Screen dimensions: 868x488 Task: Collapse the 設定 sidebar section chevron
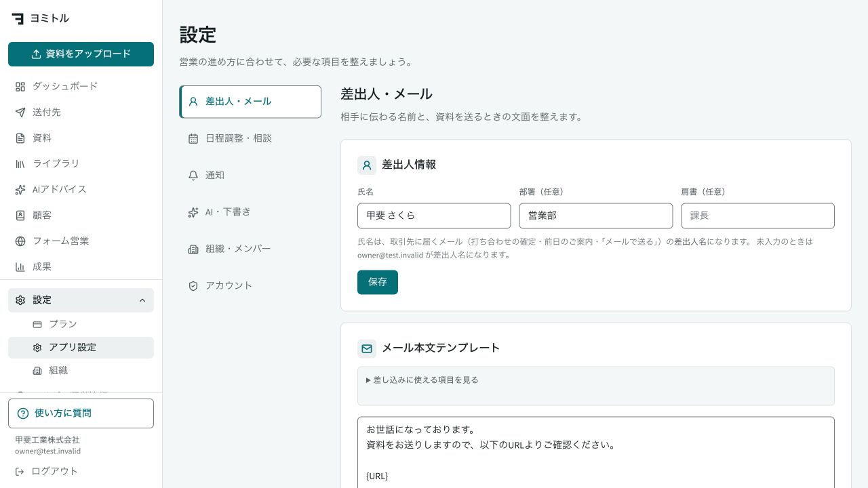[x=142, y=300]
